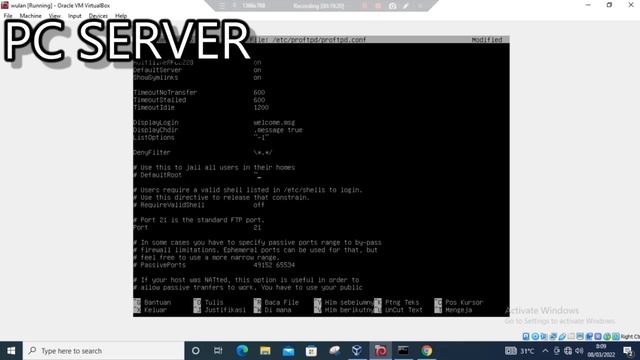Open the Help menu
The image size is (640, 360).
pyautogui.click(x=121, y=16)
